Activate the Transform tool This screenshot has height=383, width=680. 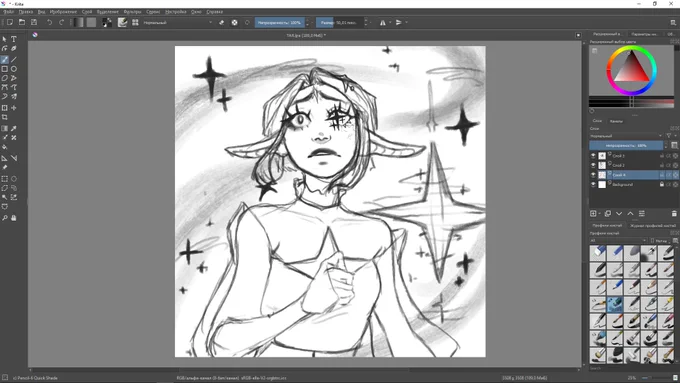tap(4, 108)
